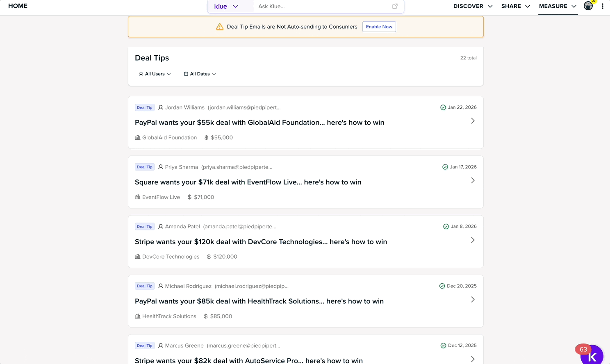Expand the HealthTrack Solutions deal tip chevron
The height and width of the screenshot is (364, 610).
coord(473,300)
